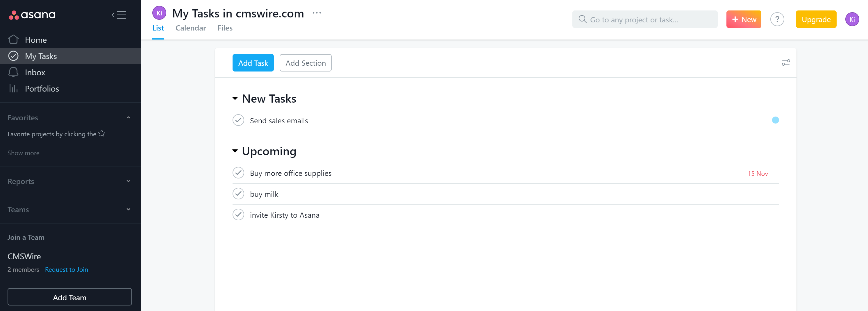Open the view options filter icon
The height and width of the screenshot is (311, 868).
[785, 63]
